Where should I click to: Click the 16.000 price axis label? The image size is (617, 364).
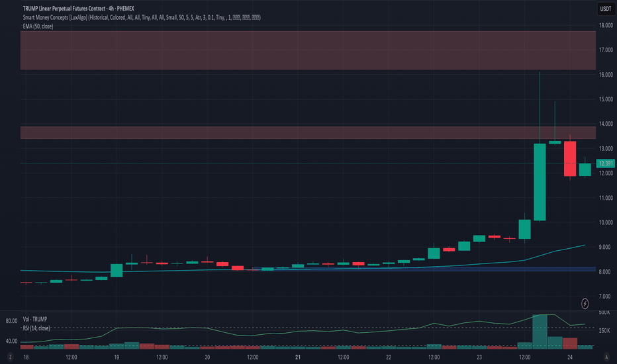click(606, 74)
